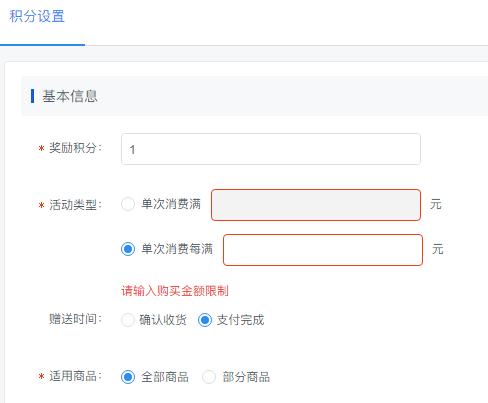Click the red 请输入购买金额限制 error message
Image resolution: width=488 pixels, height=403 pixels.
pyautogui.click(x=175, y=291)
